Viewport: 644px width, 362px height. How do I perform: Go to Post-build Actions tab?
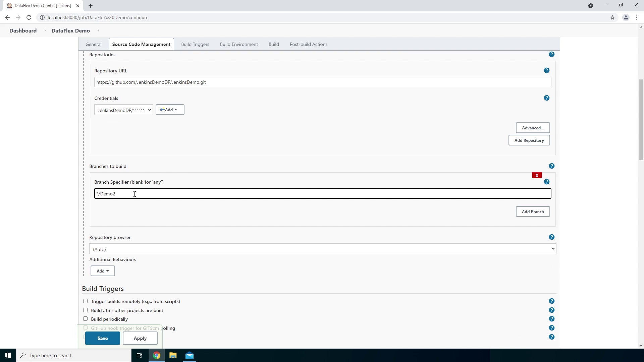tap(308, 44)
